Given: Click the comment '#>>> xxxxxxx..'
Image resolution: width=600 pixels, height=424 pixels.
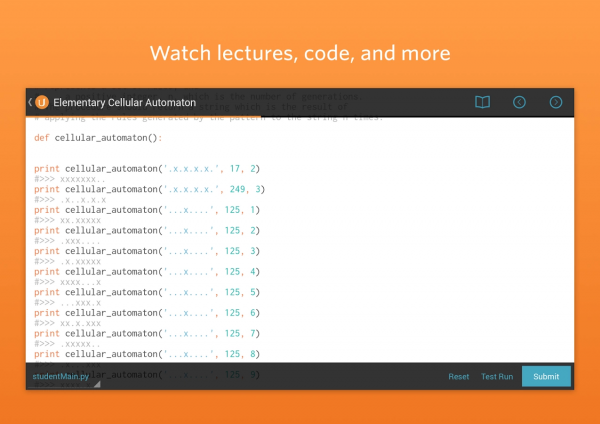Looking at the screenshot, I should click(x=70, y=179).
